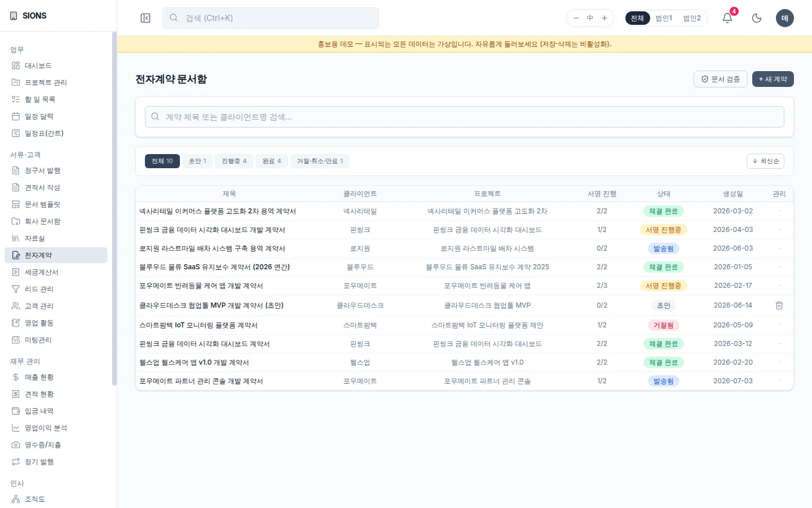Open 영수증/지출 in the sidebar

pyautogui.click(x=56, y=445)
